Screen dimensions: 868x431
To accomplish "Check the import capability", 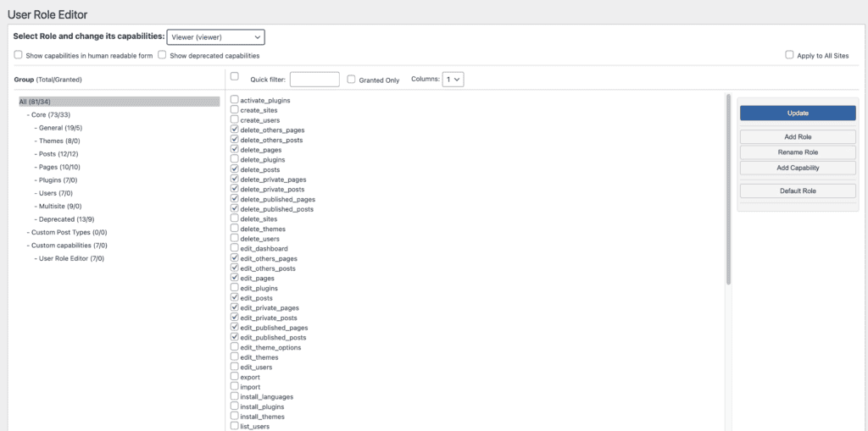I will (x=235, y=386).
